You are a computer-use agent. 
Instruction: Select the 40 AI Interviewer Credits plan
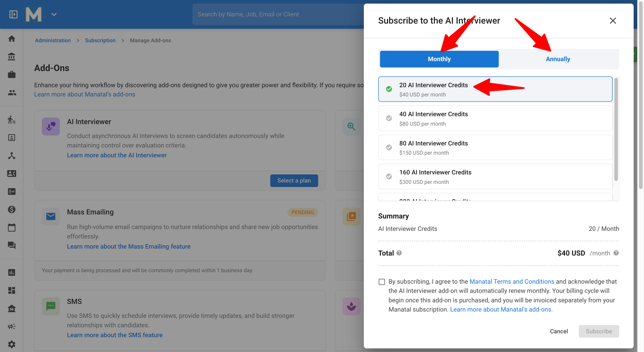click(x=495, y=118)
